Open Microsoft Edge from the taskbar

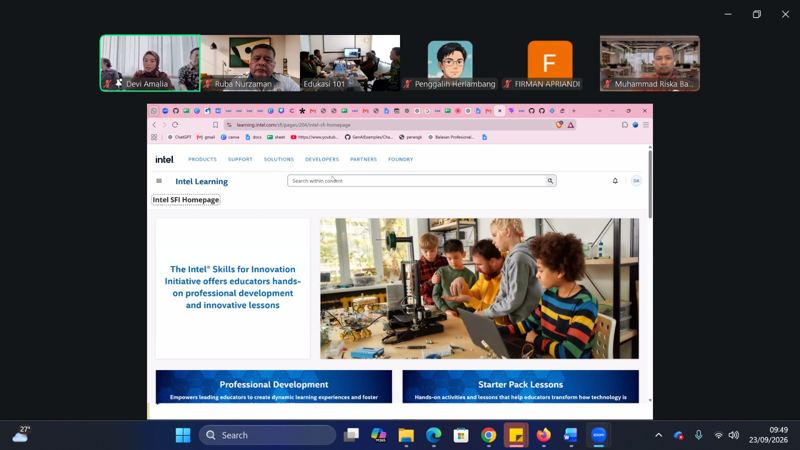tap(434, 435)
